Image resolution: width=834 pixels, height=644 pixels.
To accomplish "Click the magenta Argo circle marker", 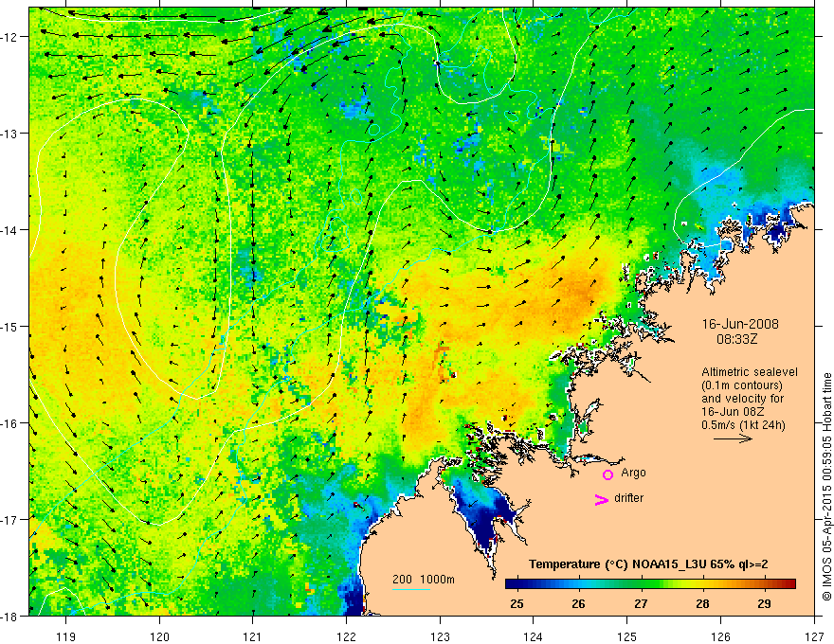I will [x=607, y=474].
